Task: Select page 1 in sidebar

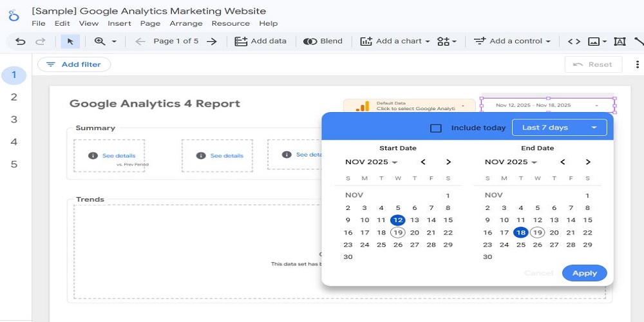Action: tap(14, 75)
